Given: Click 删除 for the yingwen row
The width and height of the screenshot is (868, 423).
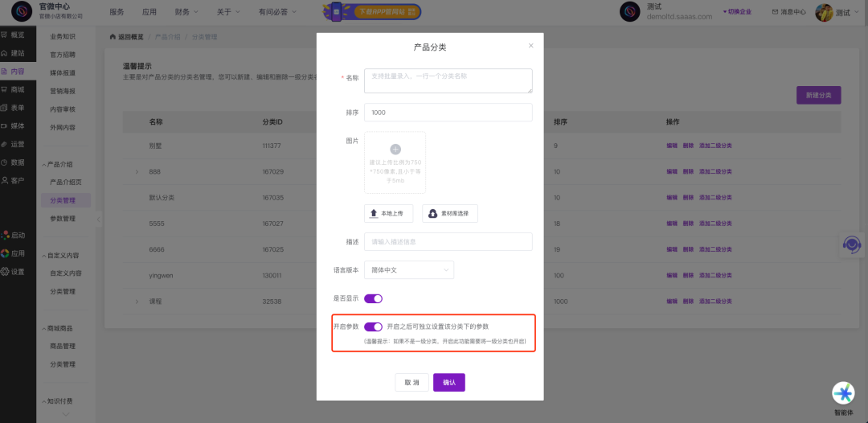Looking at the screenshot, I should pyautogui.click(x=689, y=275).
